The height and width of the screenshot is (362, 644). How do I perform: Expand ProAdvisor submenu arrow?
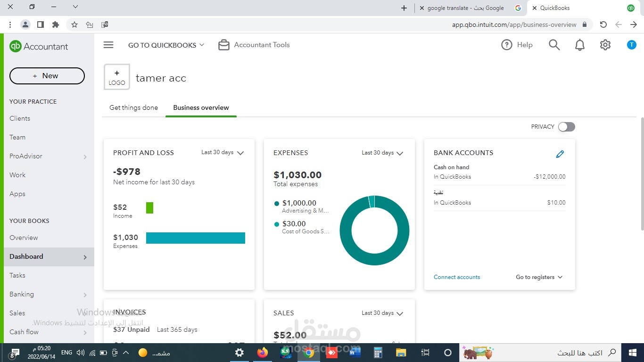[85, 156]
